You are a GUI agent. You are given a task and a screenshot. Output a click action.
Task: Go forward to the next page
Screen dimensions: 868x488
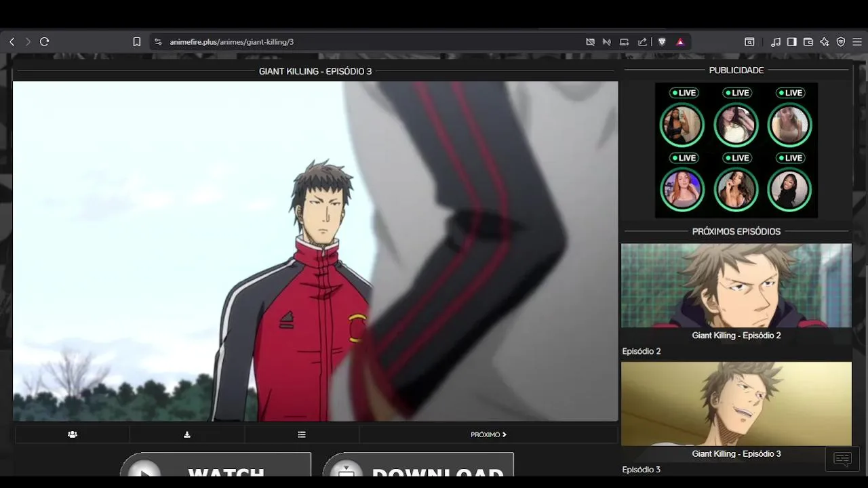pyautogui.click(x=28, y=42)
